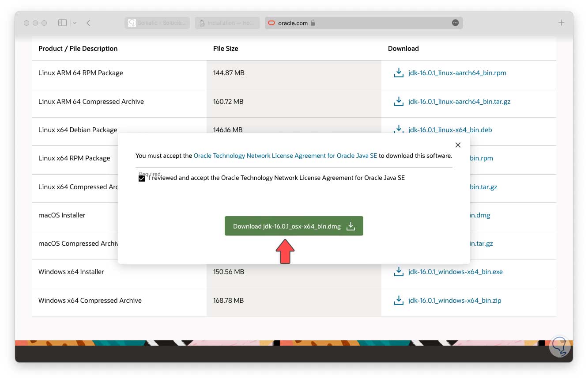Click download icon for Windows x64 Compressed Archive
This screenshot has height=381, width=588.
pyautogui.click(x=399, y=301)
